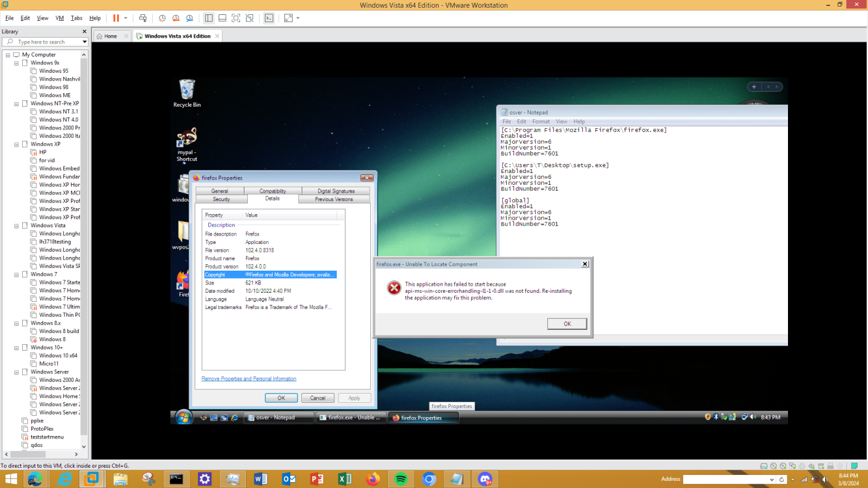
Task: Collapse the Windows 9x folder
Action: coord(16,62)
